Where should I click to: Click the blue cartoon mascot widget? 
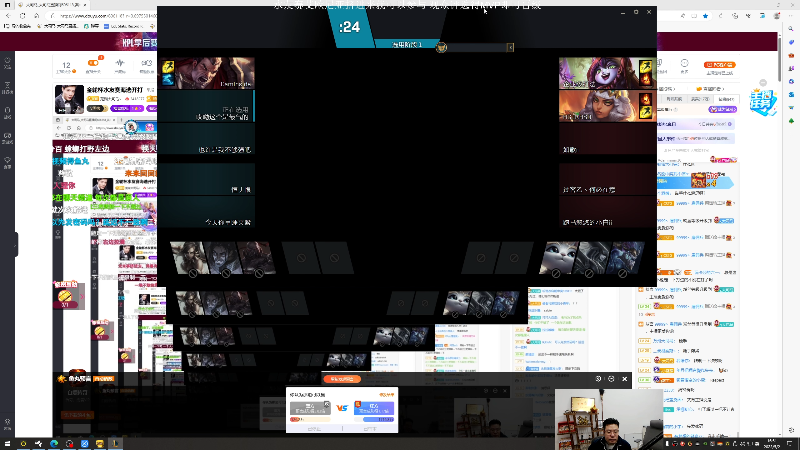(x=763, y=102)
